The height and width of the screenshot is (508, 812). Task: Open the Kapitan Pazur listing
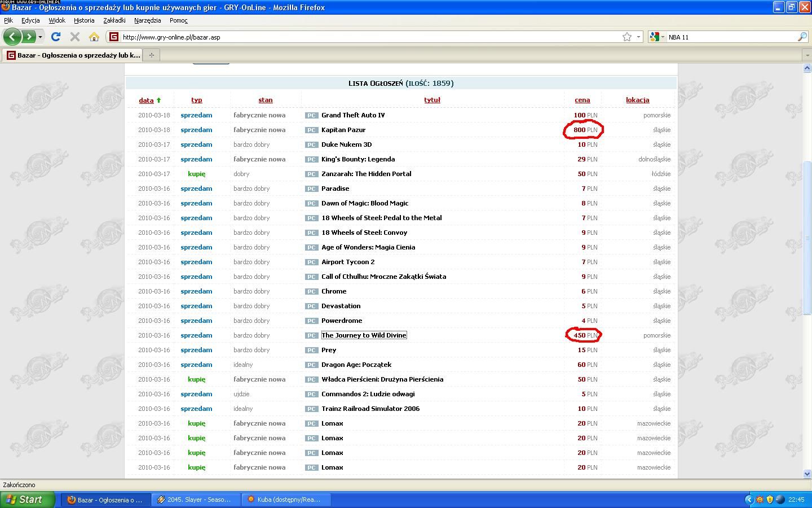tap(343, 130)
